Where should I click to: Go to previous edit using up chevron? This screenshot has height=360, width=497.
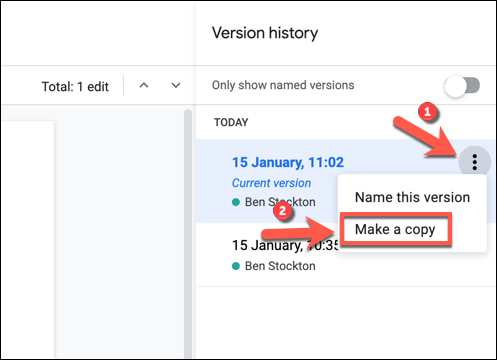click(144, 86)
